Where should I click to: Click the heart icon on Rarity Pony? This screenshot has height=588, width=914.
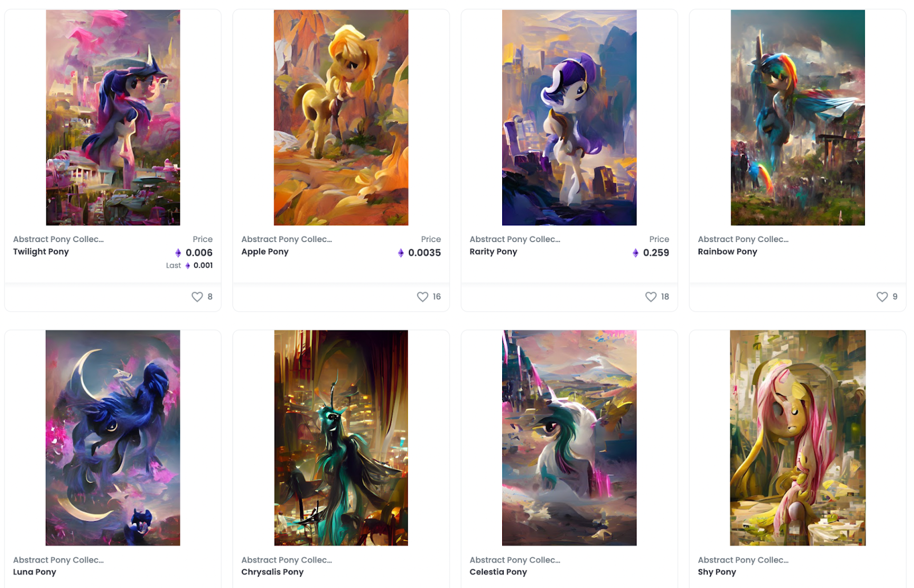[x=651, y=297]
